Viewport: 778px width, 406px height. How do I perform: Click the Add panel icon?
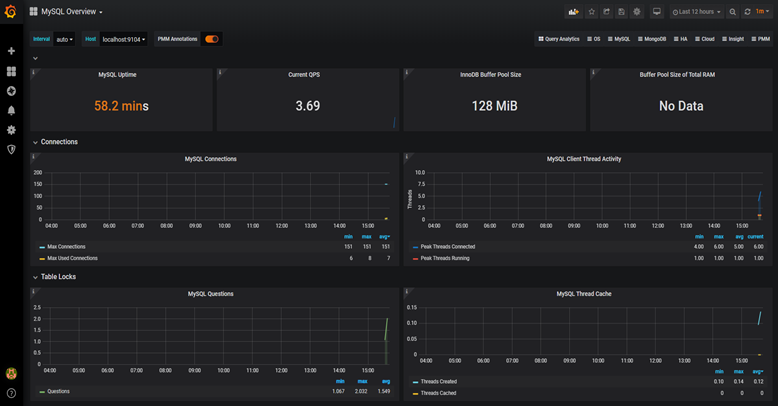[x=573, y=12]
